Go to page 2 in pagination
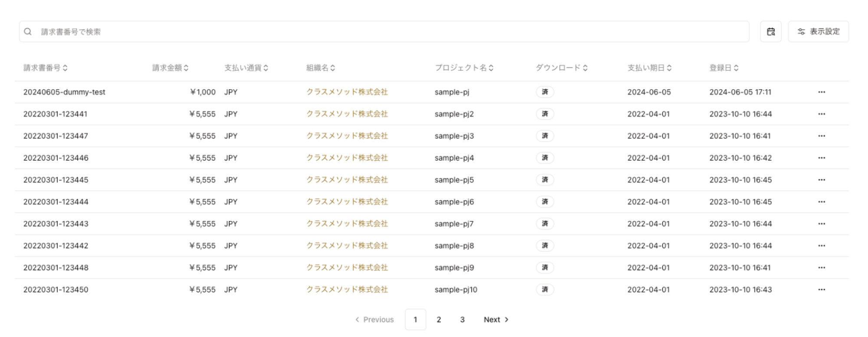 pyautogui.click(x=439, y=320)
